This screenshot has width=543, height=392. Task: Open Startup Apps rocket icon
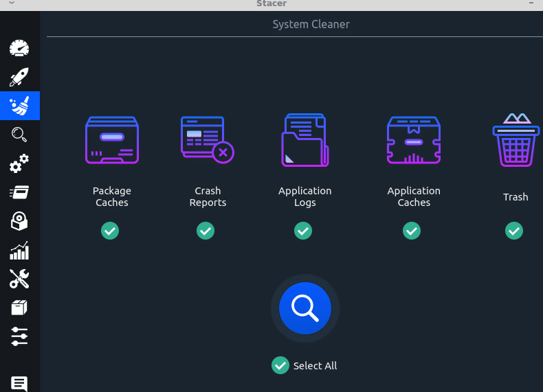tap(19, 77)
